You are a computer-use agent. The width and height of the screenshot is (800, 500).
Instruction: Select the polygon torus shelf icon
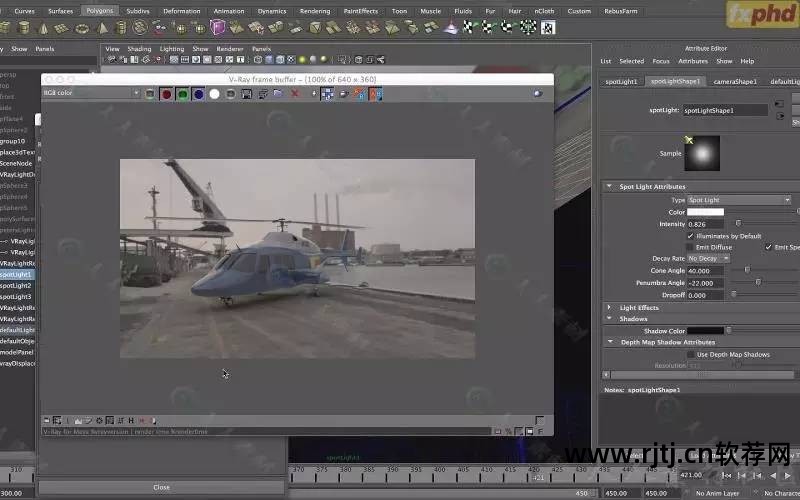[x=82, y=29]
